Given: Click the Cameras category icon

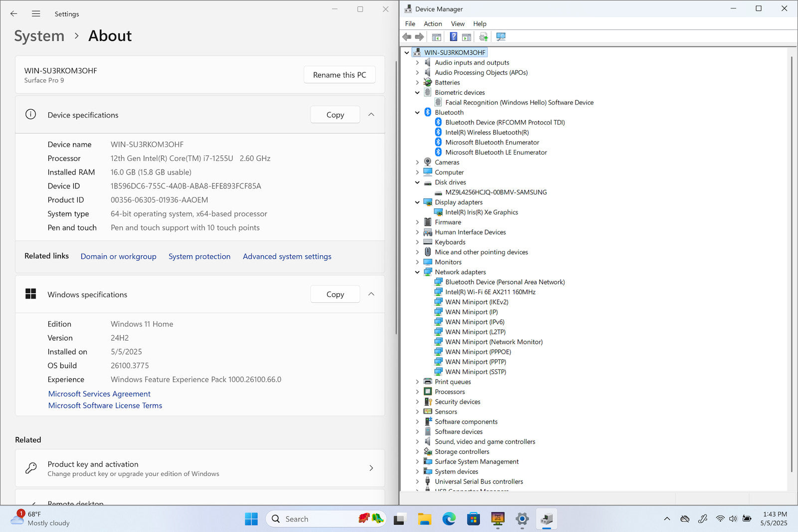Looking at the screenshot, I should (x=427, y=162).
